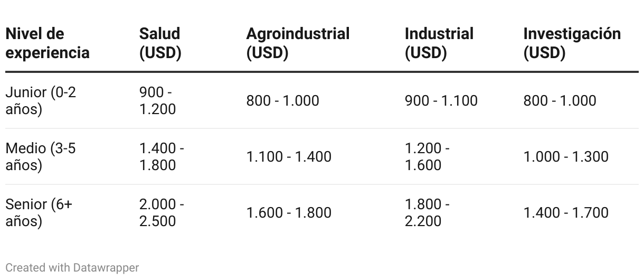Viewport: 644px width, 280px height.
Task: Click the 'Investigación (USD)' column header
Action: pos(572,43)
